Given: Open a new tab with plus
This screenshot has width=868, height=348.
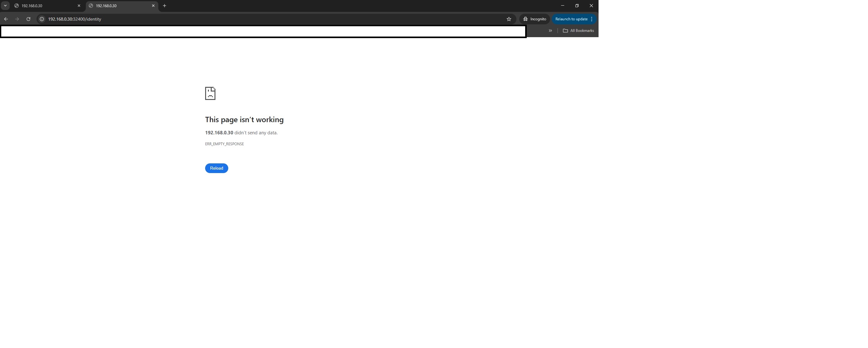Looking at the screenshot, I should 165,6.
